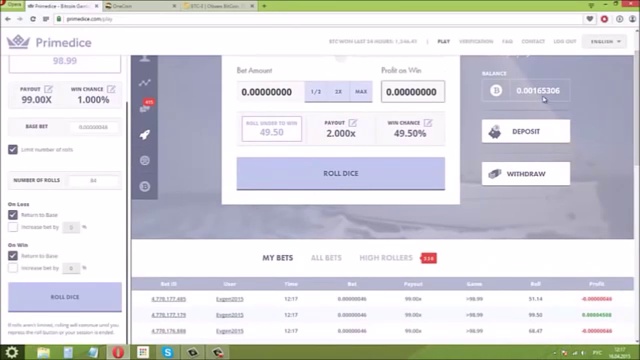Click the ROLL UNDER TO WIN 49.50 box

click(x=271, y=129)
